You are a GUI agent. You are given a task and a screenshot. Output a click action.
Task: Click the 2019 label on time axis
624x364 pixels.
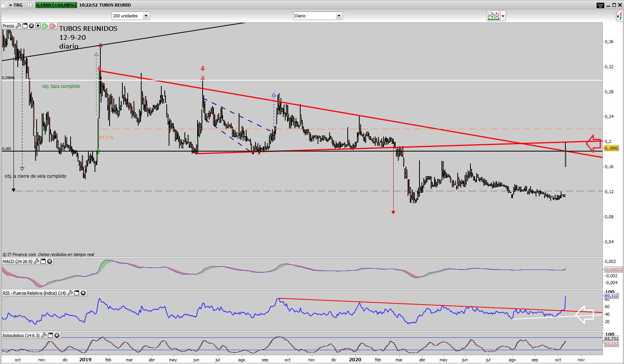(x=85, y=359)
